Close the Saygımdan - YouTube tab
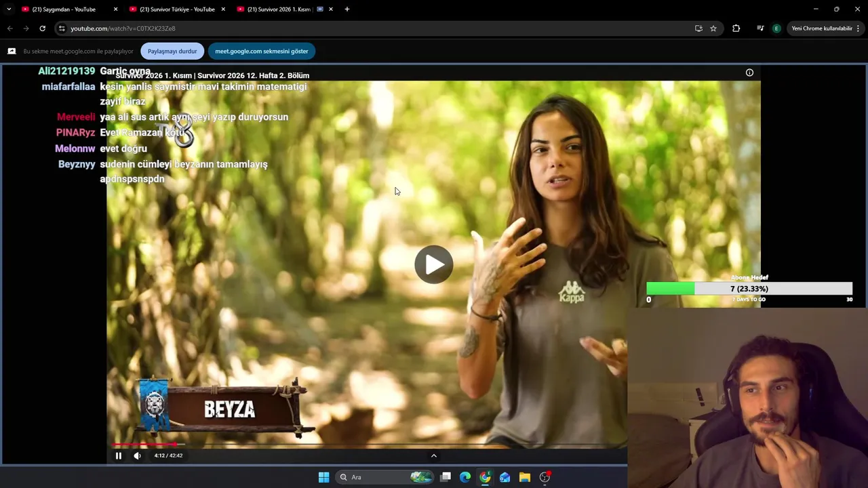The image size is (868, 488). pyautogui.click(x=115, y=9)
